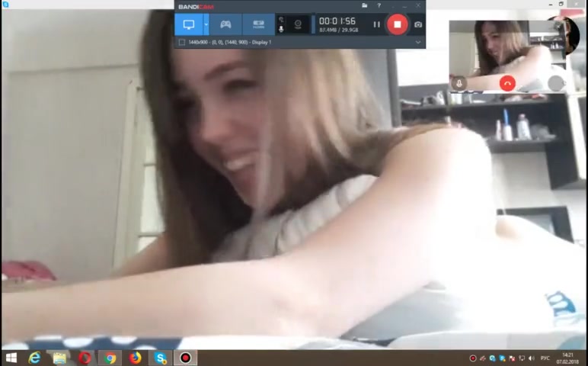The width and height of the screenshot is (588, 366).
Task: Switch to Bandicam game recording mode
Action: (x=225, y=24)
